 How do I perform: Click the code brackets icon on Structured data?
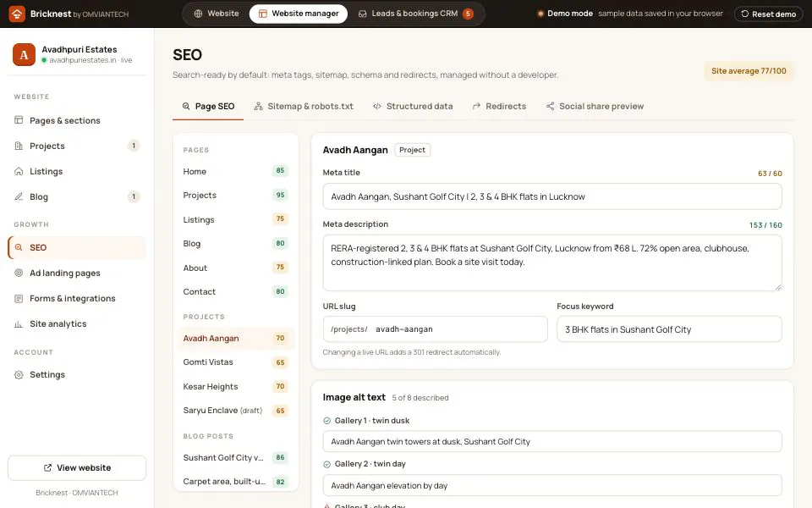377,107
